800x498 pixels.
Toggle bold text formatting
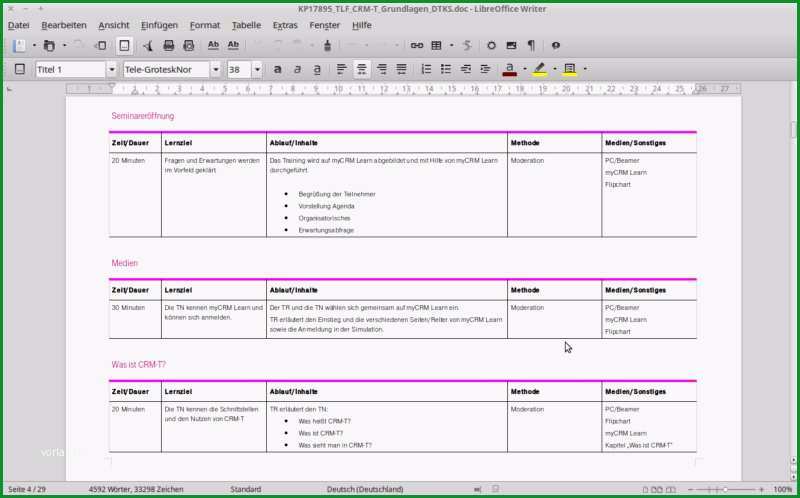pyautogui.click(x=278, y=69)
